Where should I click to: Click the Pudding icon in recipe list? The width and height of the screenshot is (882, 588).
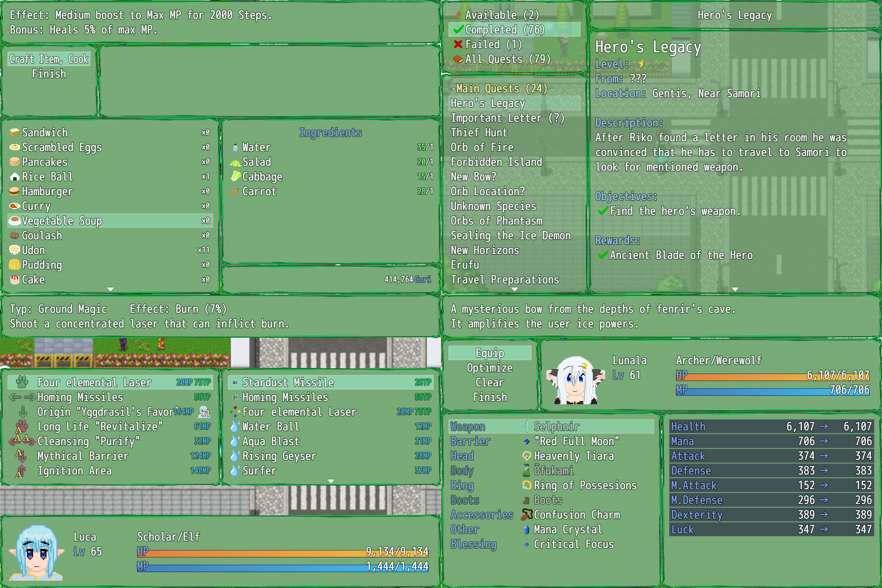pyautogui.click(x=15, y=265)
